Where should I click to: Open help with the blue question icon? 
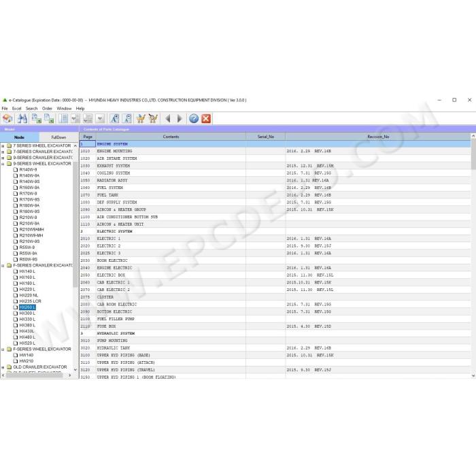194,118
